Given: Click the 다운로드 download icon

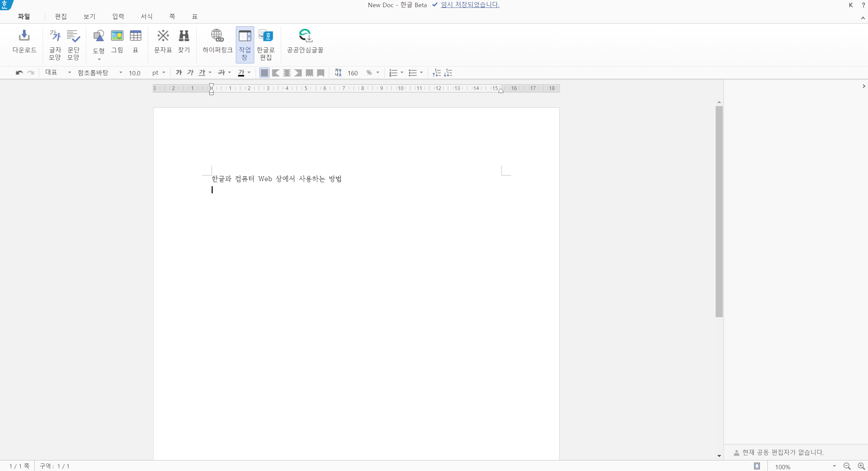Looking at the screenshot, I should (24, 35).
